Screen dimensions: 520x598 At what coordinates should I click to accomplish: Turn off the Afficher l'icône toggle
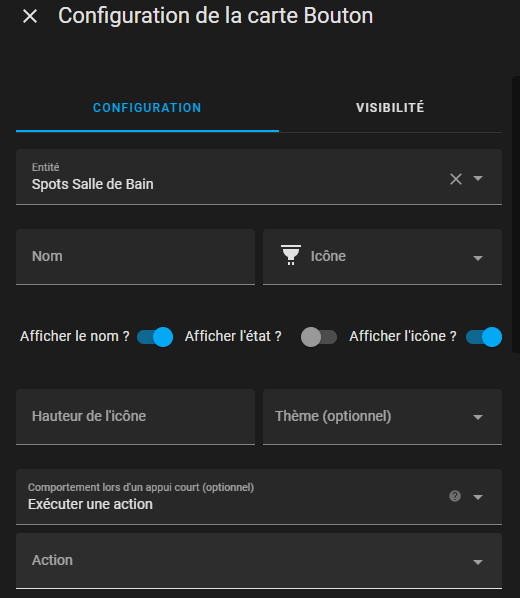(484, 337)
